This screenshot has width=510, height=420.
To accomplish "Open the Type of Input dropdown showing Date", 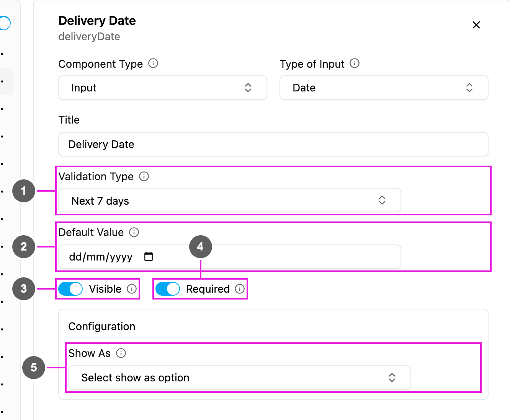I will pos(384,88).
